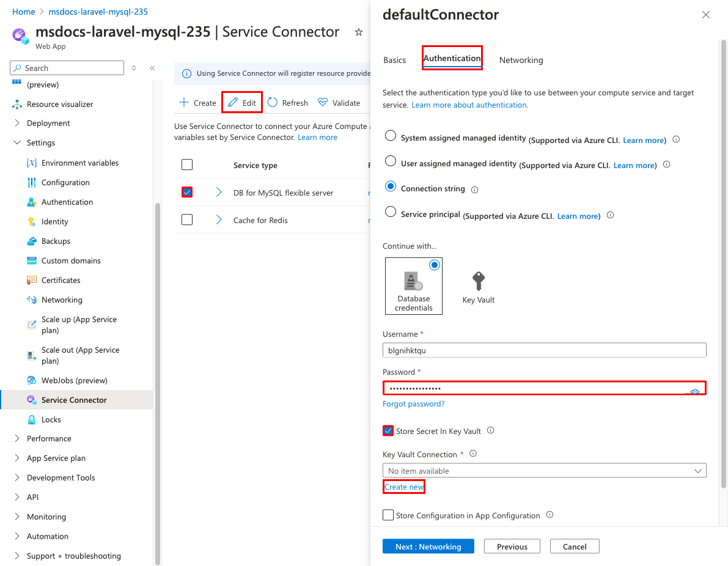This screenshot has width=728, height=566.
Task: Click the Identity key icon
Action: coord(32,221)
